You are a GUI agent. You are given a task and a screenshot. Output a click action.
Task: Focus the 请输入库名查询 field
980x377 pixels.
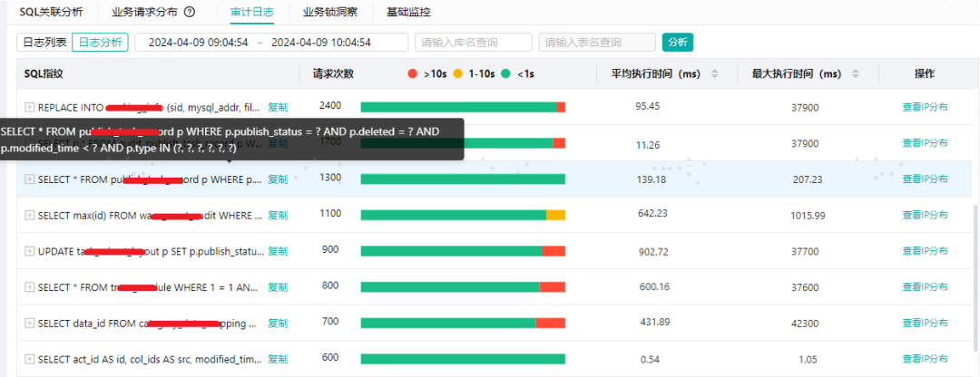coord(473,42)
